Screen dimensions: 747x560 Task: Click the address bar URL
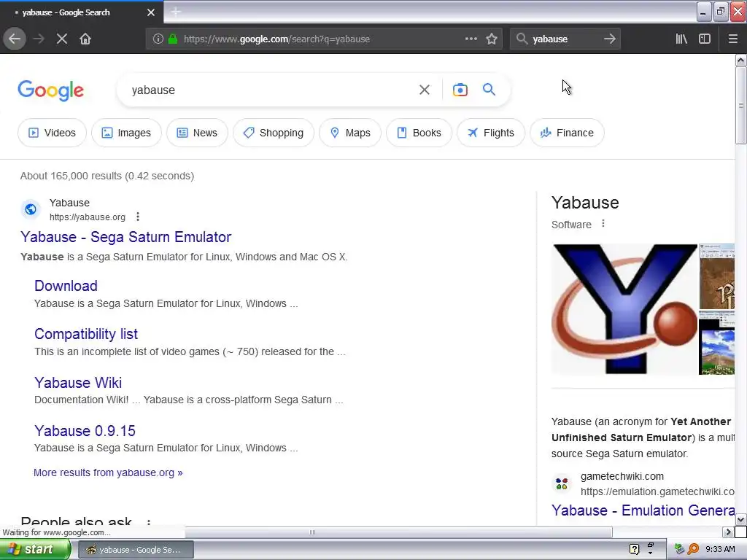(x=276, y=39)
